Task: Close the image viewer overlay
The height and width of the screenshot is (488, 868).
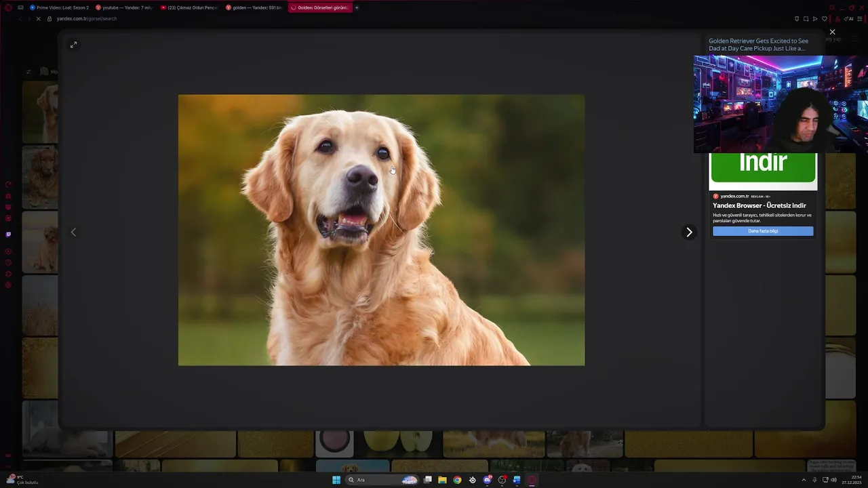Action: (832, 32)
